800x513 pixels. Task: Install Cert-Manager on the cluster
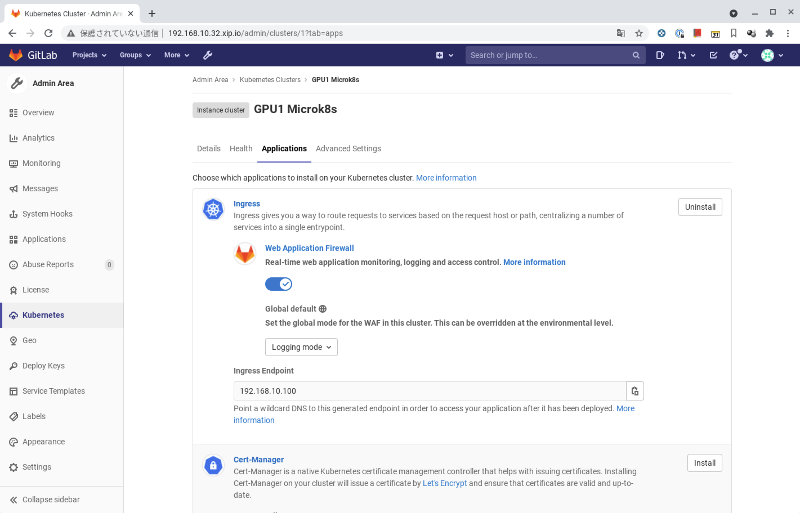pos(704,463)
